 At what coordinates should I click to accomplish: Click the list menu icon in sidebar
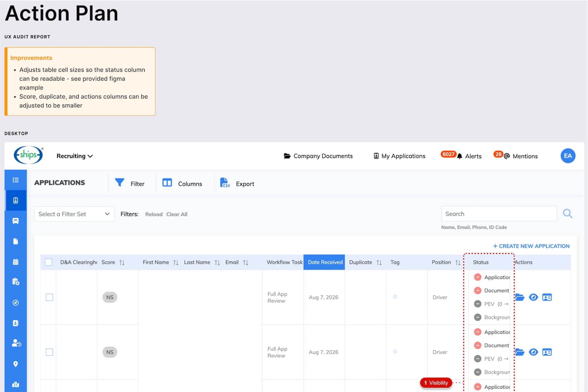point(15,180)
